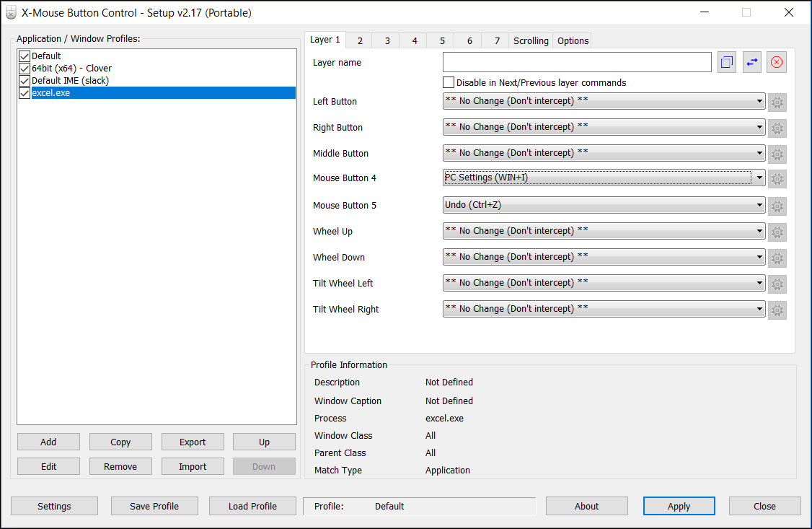Click the Apply button
The image size is (812, 529).
pos(679,506)
